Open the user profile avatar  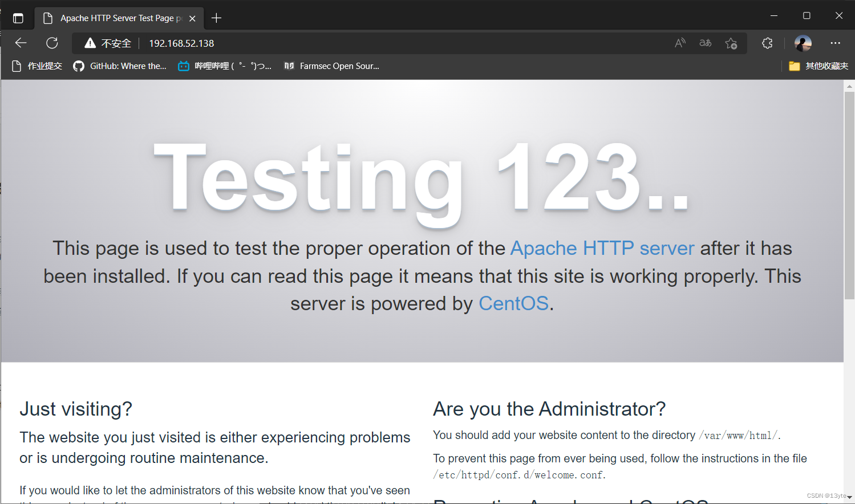pyautogui.click(x=803, y=43)
